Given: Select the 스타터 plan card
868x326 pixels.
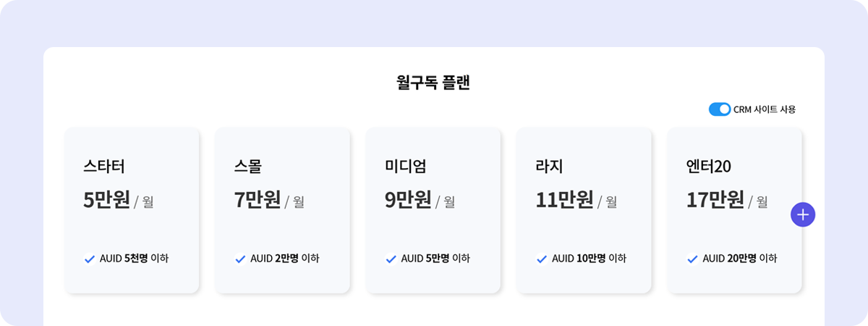Looking at the screenshot, I should pyautogui.click(x=132, y=211).
